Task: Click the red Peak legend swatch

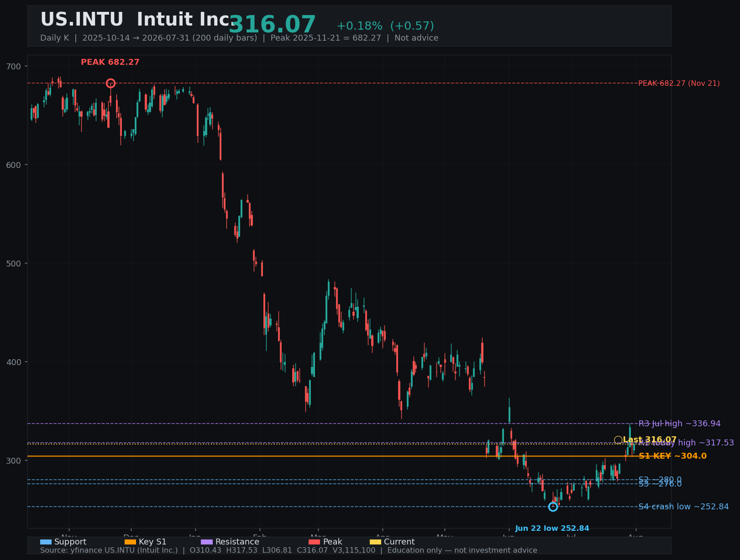Action: [x=315, y=542]
